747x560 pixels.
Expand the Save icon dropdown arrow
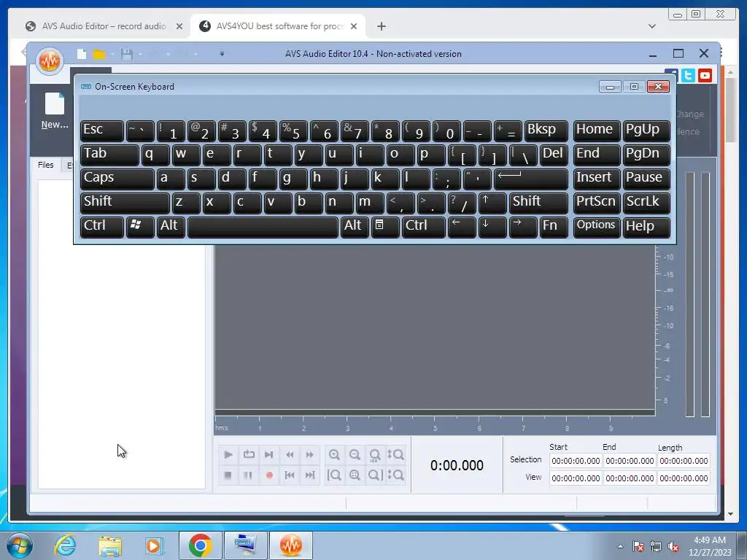click(140, 54)
